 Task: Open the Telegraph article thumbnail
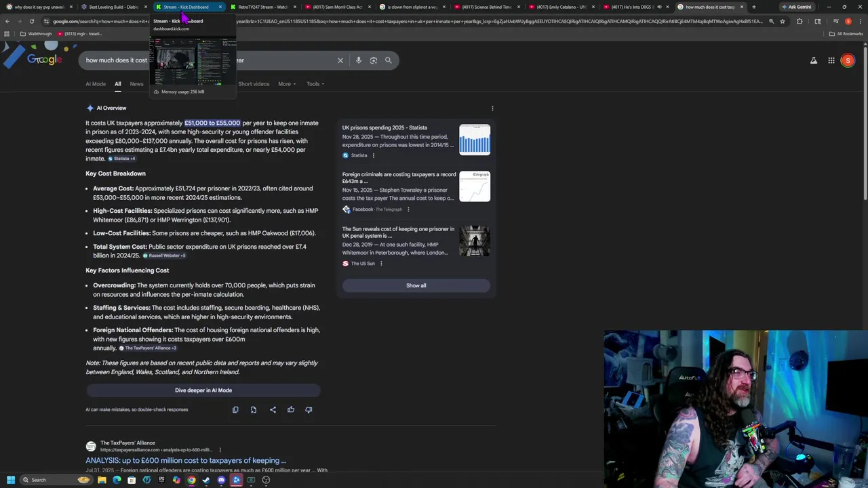475,186
